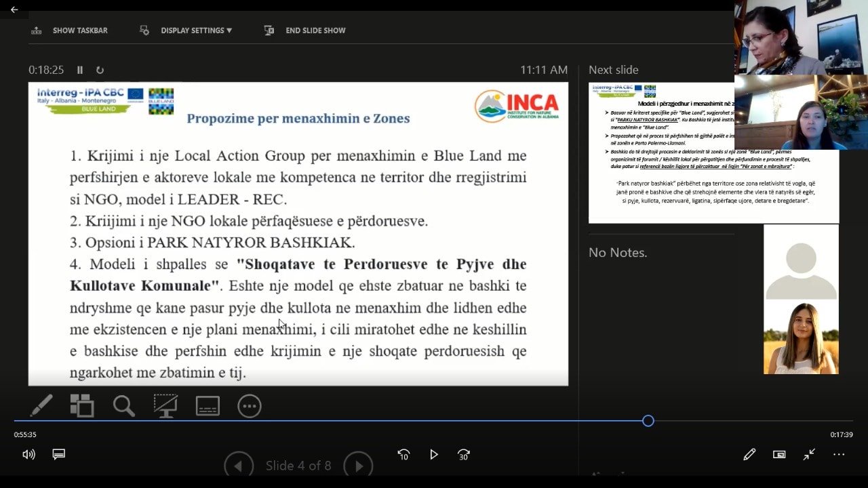The height and width of the screenshot is (488, 868).
Task: Toggle black out slide show icon
Action: [x=165, y=406]
